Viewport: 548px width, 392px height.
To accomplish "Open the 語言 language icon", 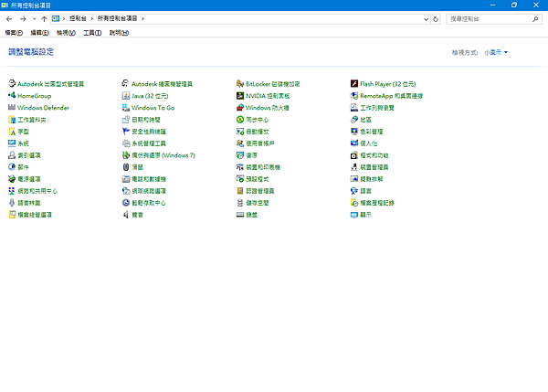I will coord(354,191).
